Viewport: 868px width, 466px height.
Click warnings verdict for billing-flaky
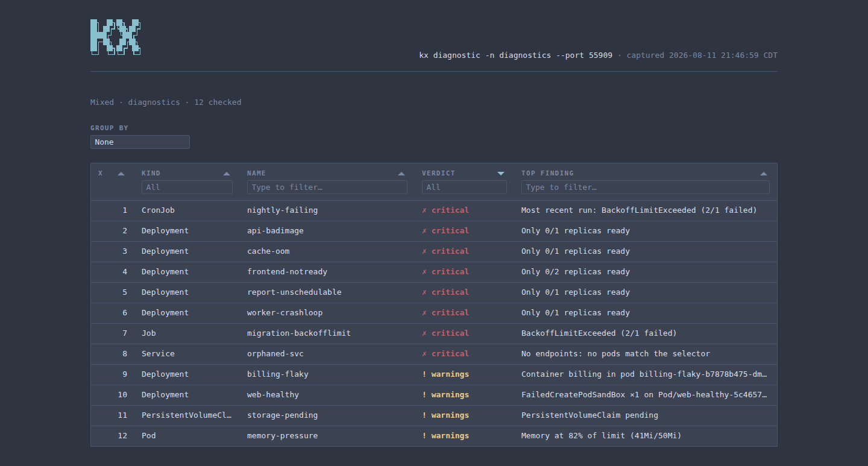445,374
